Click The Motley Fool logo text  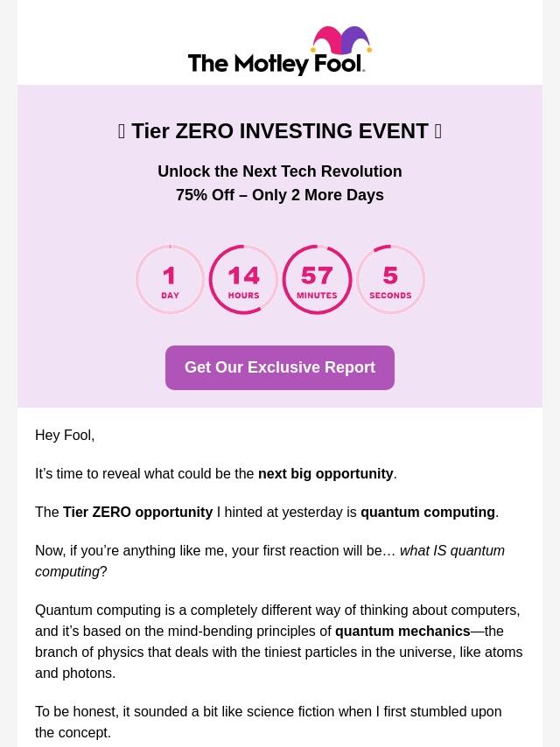pos(276,63)
